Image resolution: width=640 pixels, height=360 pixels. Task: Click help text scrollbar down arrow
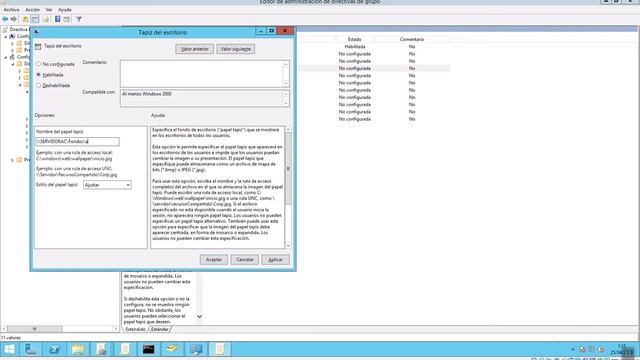(288, 245)
